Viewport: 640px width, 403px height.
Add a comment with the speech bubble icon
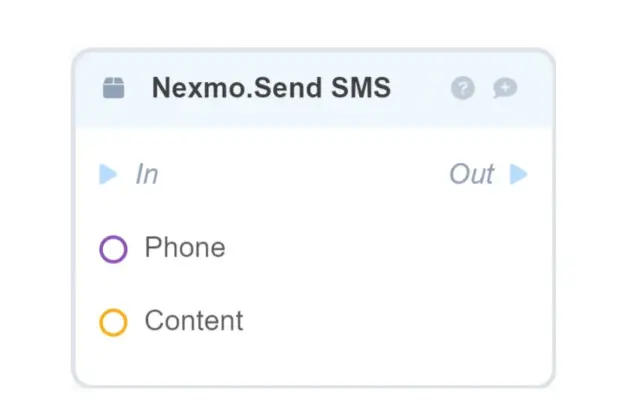(505, 89)
